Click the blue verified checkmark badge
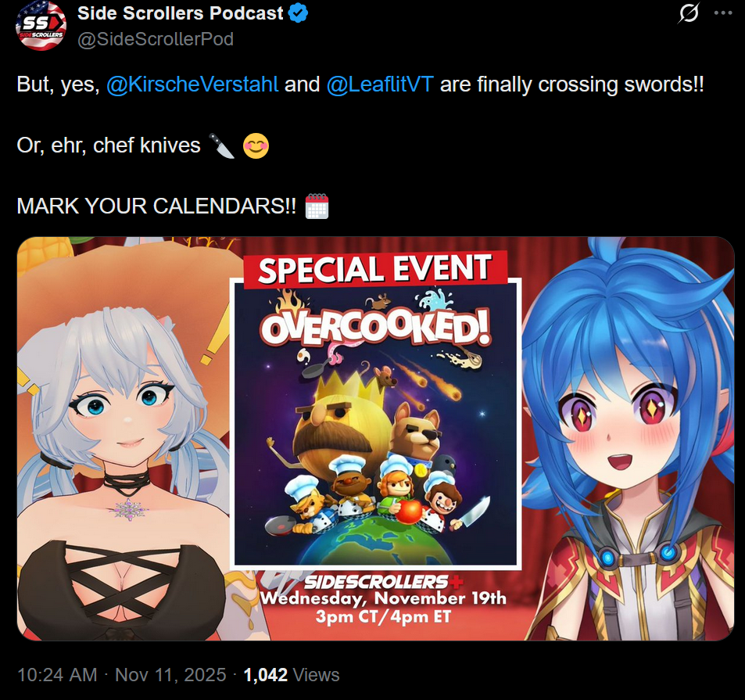Image resolution: width=745 pixels, height=700 pixels. click(x=299, y=13)
